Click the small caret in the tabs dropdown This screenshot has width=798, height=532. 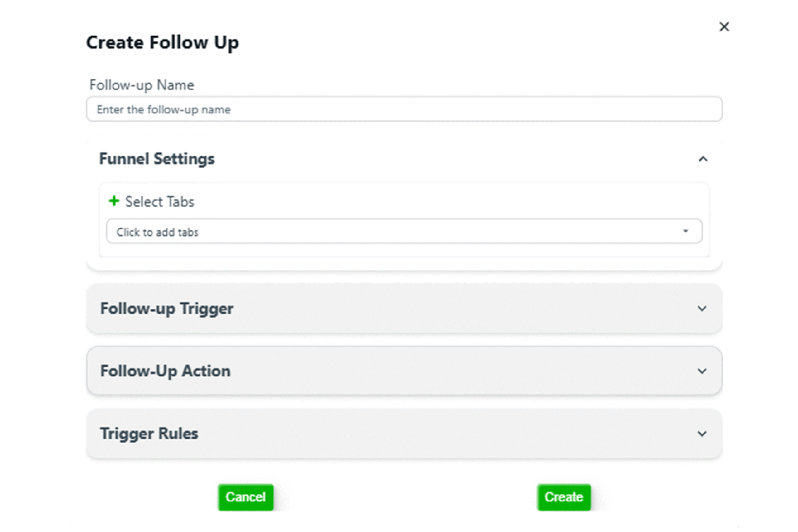(685, 231)
